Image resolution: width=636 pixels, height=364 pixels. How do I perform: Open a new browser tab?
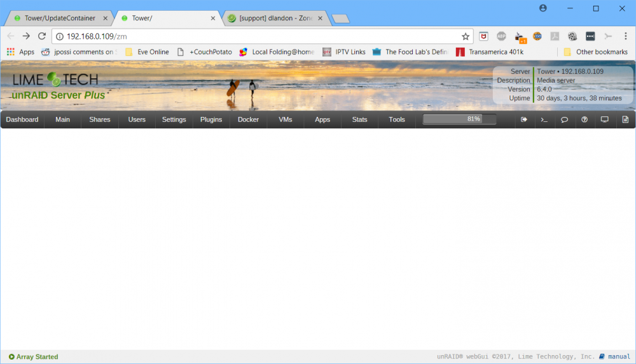pos(340,18)
